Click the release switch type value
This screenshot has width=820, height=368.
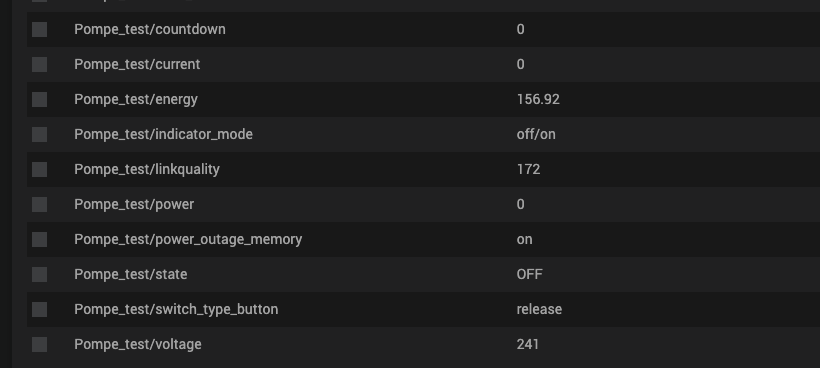coord(539,309)
